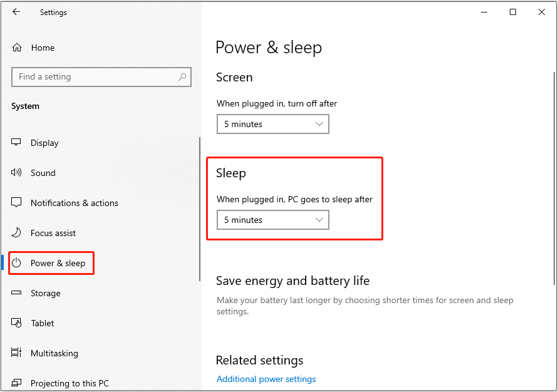Click the search magnifier icon
The height and width of the screenshot is (392, 558).
click(182, 76)
